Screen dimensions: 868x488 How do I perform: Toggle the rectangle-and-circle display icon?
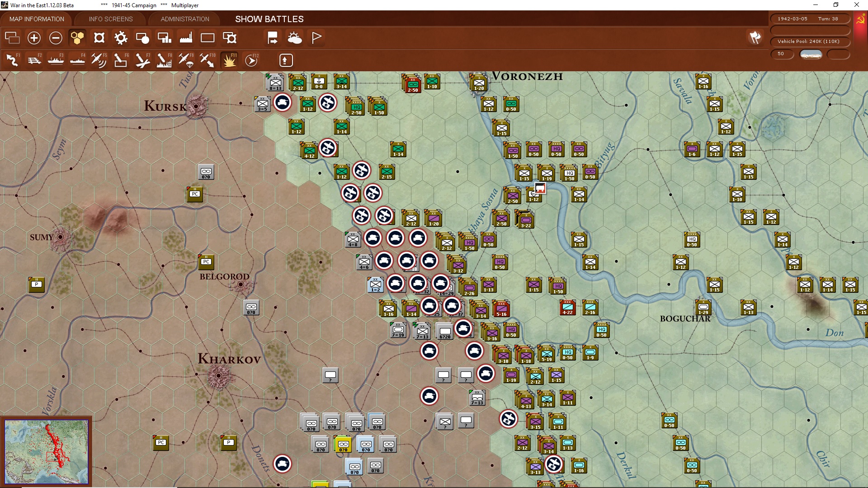pyautogui.click(x=142, y=38)
